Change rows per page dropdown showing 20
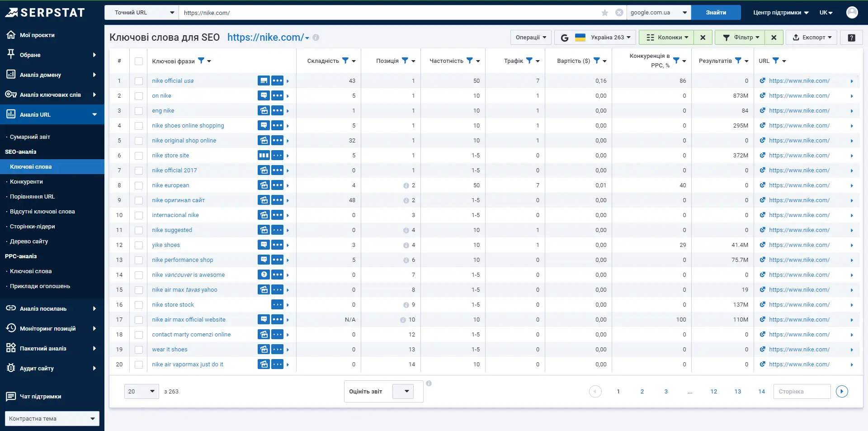 (142, 391)
